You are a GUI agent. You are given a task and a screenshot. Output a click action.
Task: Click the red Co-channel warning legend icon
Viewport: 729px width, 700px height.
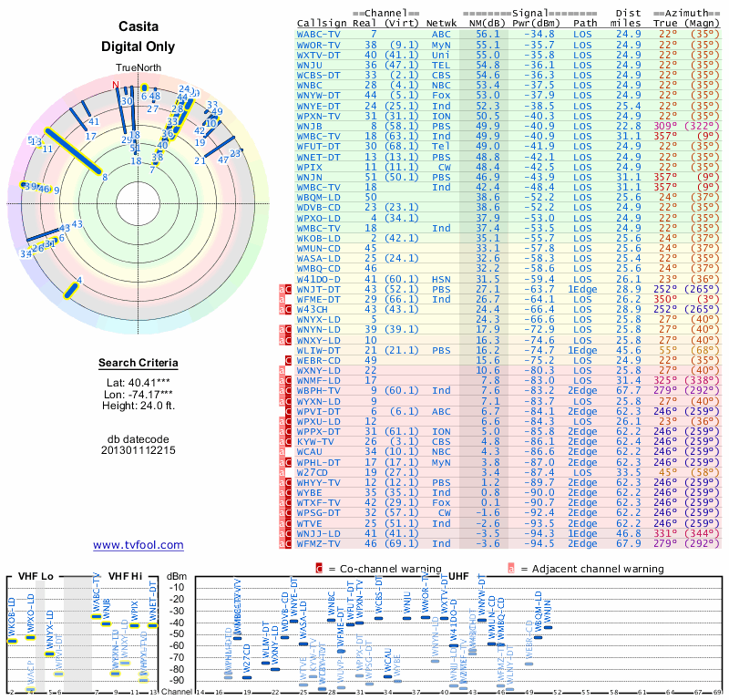pos(319,569)
